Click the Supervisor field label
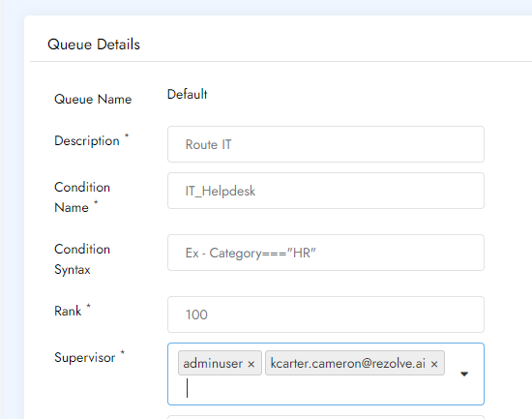This screenshot has height=419, width=532. tap(85, 357)
